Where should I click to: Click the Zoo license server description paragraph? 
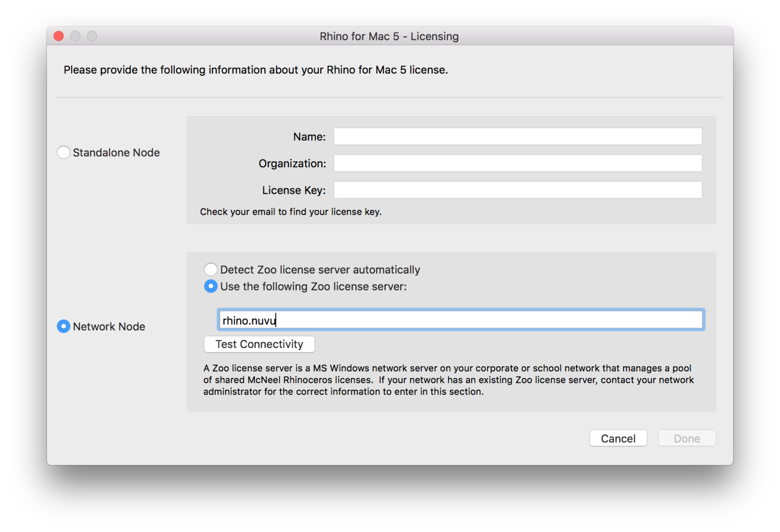click(x=448, y=380)
